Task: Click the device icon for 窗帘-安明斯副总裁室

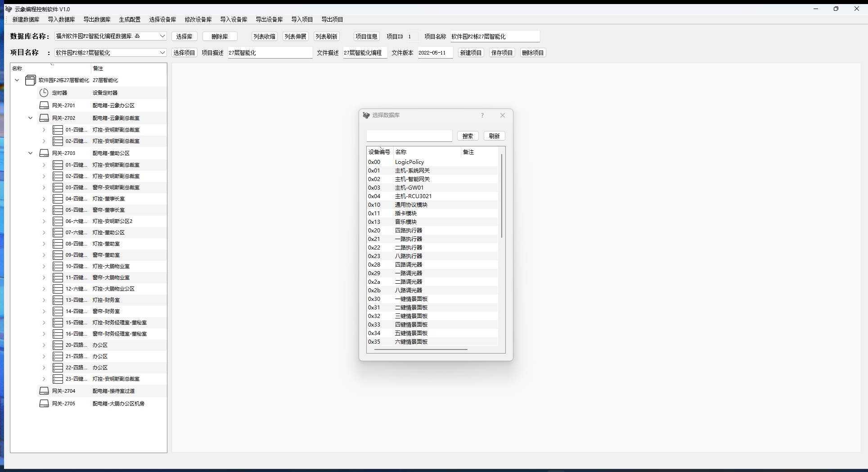Action: coord(58,187)
